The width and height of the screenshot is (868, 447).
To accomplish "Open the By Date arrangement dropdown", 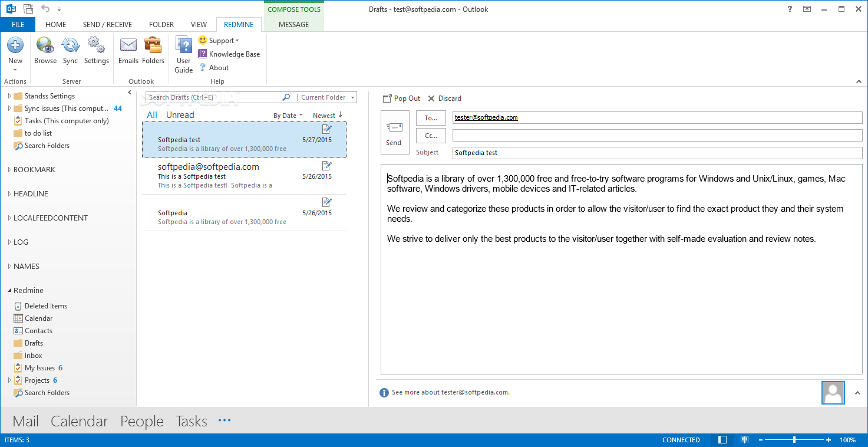I will (288, 116).
